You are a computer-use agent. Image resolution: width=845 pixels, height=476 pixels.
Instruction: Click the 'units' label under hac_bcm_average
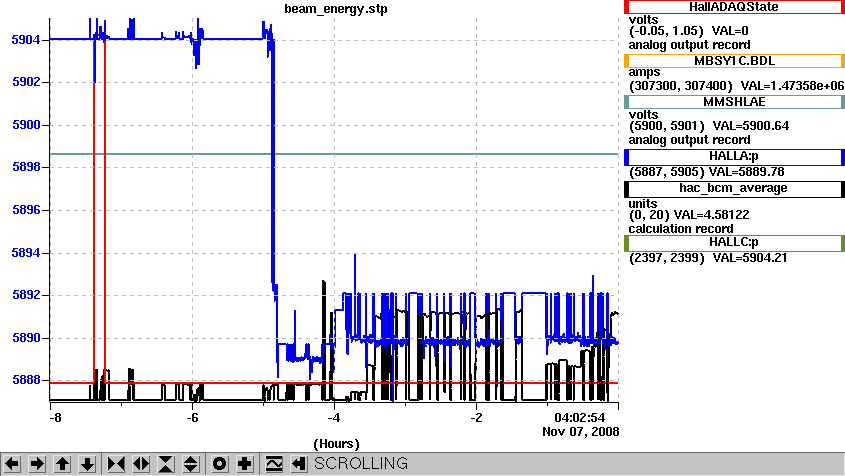click(643, 204)
